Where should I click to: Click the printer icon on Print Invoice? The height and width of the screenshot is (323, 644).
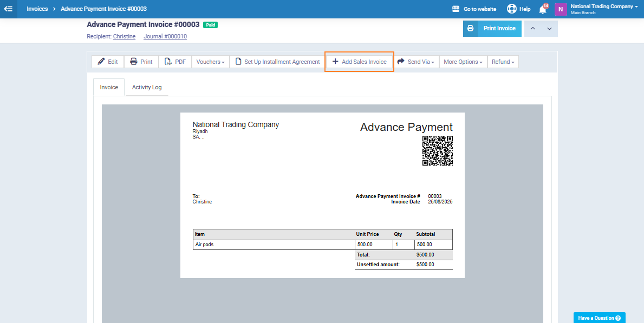[470, 28]
